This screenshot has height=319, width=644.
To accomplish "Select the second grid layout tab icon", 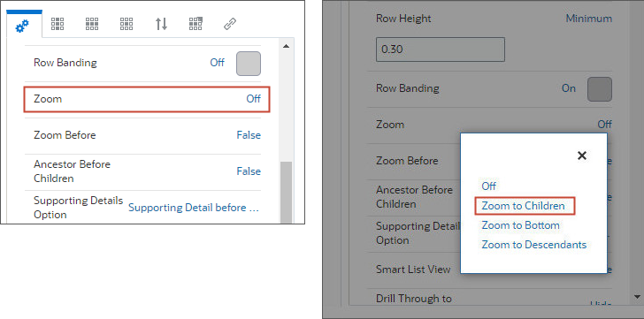I will [x=92, y=24].
